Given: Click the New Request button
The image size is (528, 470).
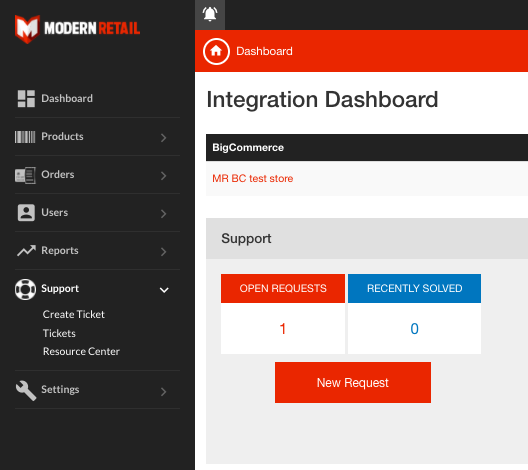Looking at the screenshot, I should pos(353,382).
